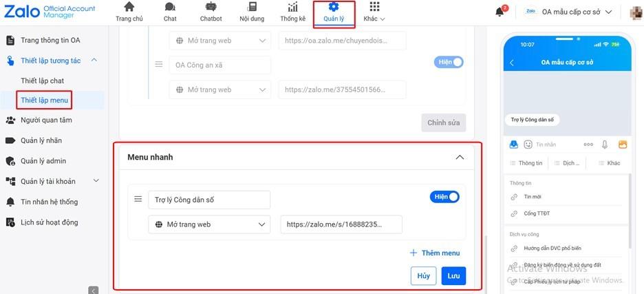Click the microphone icon in preview
The image size is (644, 294).
[605, 145]
